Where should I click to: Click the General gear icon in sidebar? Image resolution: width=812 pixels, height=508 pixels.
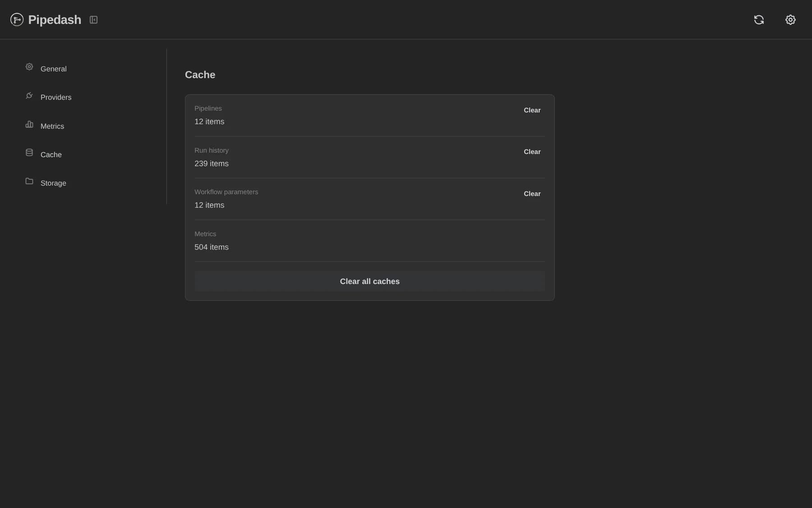pos(29,67)
